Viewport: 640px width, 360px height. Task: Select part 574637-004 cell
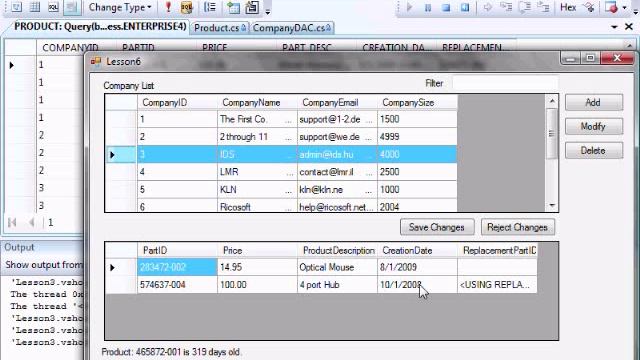pyautogui.click(x=177, y=285)
